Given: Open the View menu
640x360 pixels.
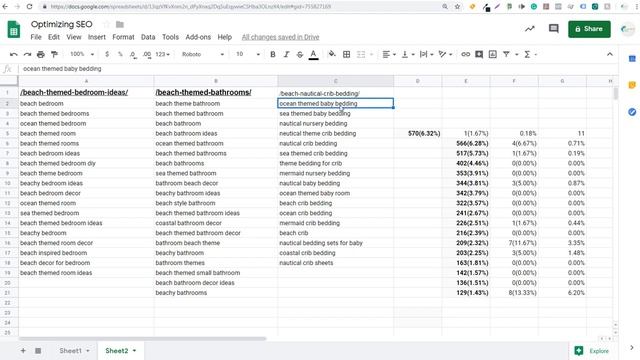Looking at the screenshot, I should [74, 37].
